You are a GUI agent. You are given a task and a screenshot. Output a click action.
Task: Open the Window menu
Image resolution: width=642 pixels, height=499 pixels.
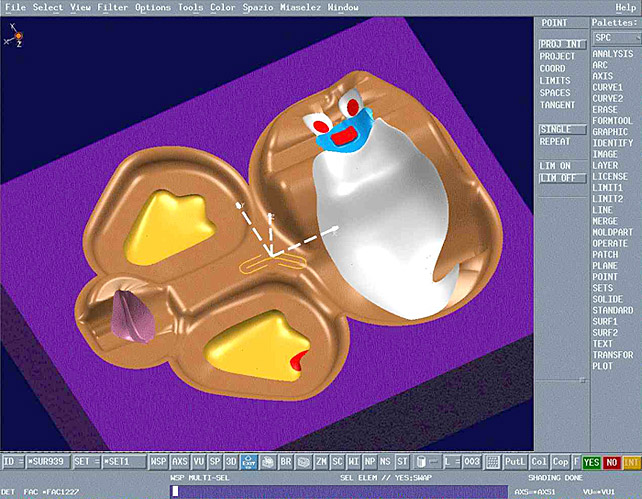[343, 7]
